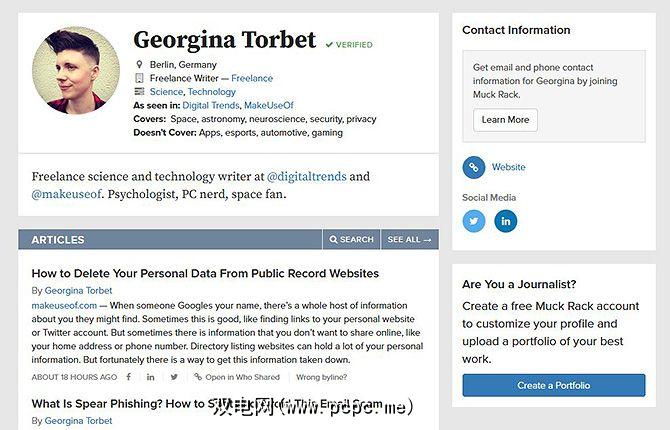This screenshot has height=430, width=670.
Task: Open the Digital Trends outlet link
Action: point(211,105)
